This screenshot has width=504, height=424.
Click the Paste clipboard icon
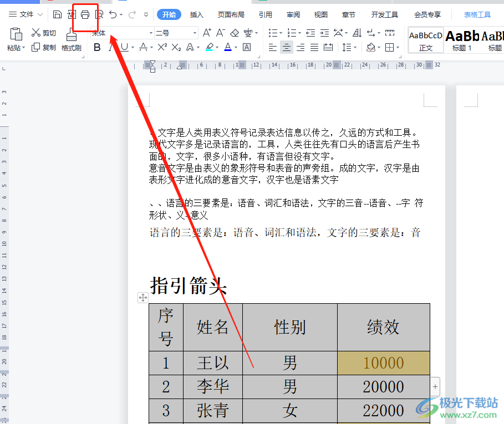(x=16, y=34)
